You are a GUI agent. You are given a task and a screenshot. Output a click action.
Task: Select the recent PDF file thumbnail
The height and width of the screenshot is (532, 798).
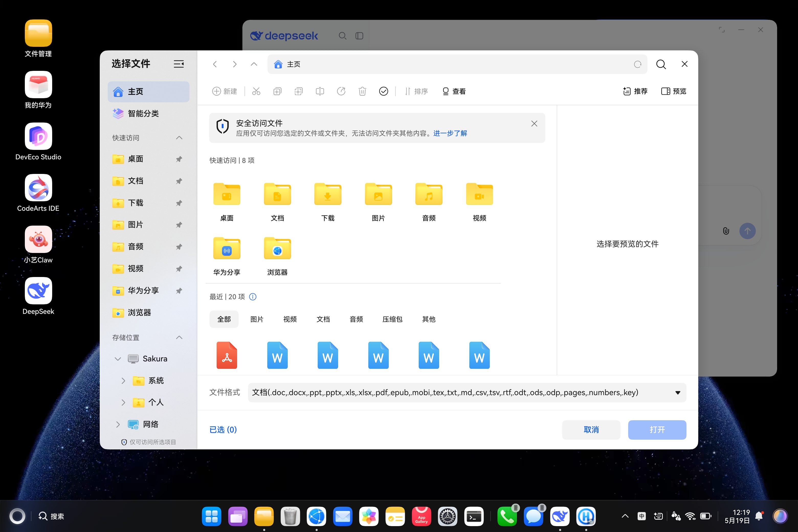click(227, 355)
